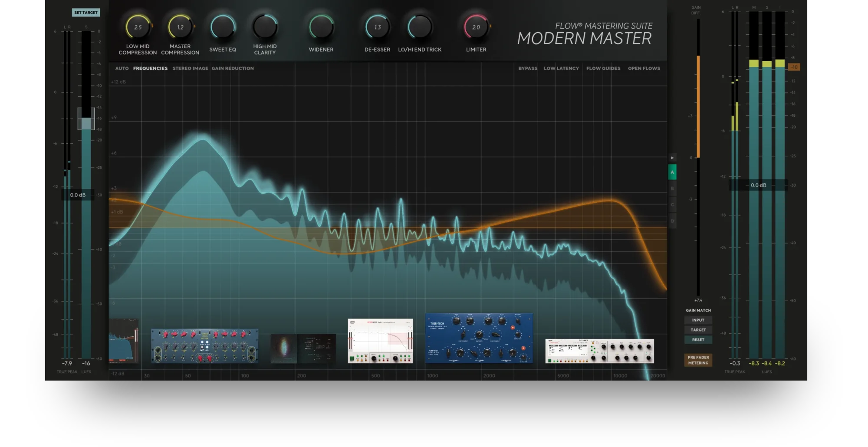Switch to the Gain Reduction tab

233,69
